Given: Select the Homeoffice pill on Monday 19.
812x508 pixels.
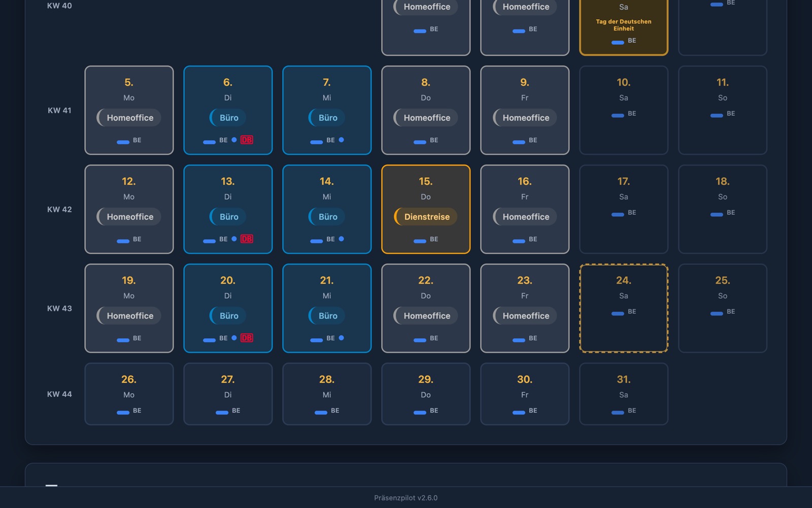Looking at the screenshot, I should pyautogui.click(x=129, y=316).
